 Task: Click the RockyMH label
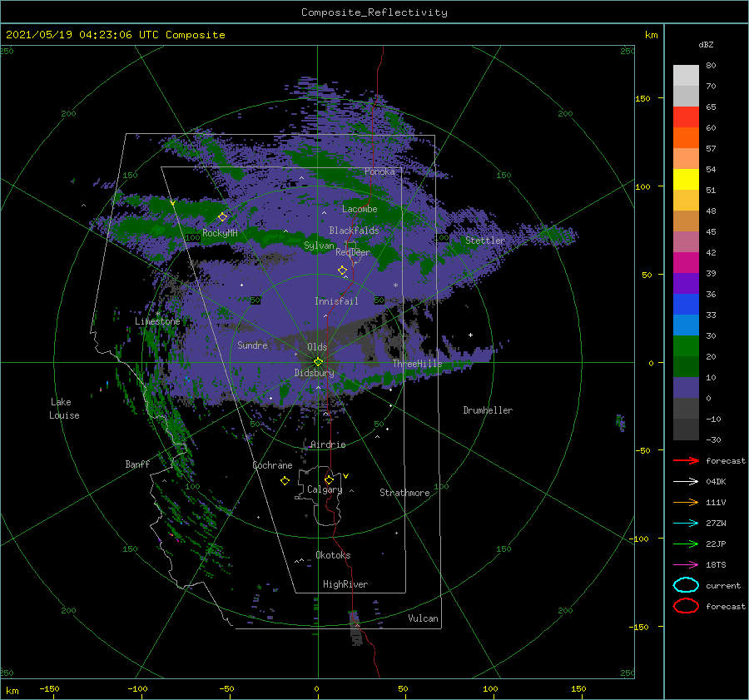click(220, 233)
